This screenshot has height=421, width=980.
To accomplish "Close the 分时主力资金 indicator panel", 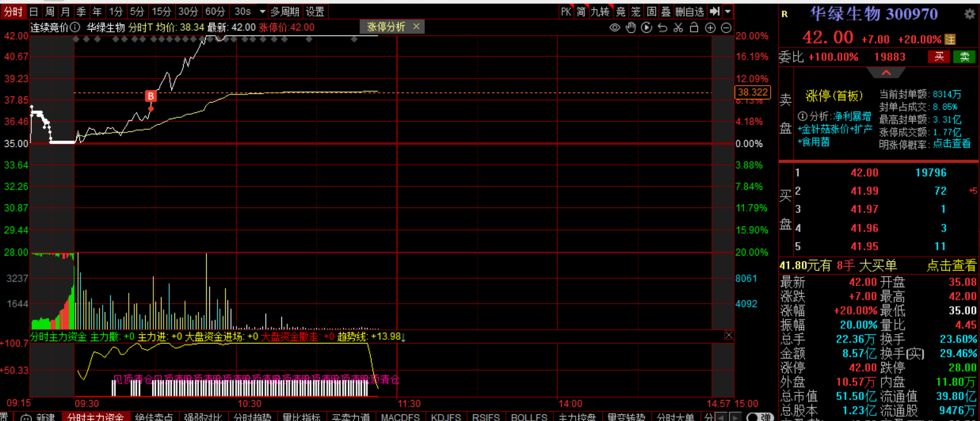I will (728, 335).
